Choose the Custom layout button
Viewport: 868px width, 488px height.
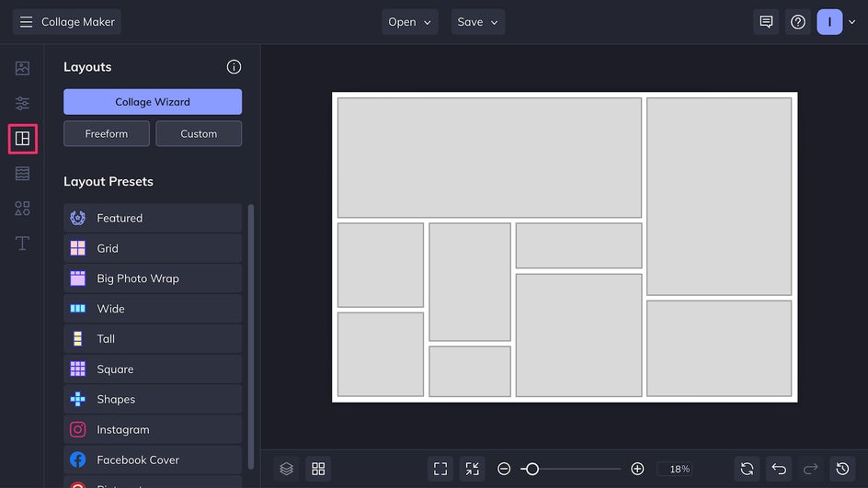click(x=199, y=134)
